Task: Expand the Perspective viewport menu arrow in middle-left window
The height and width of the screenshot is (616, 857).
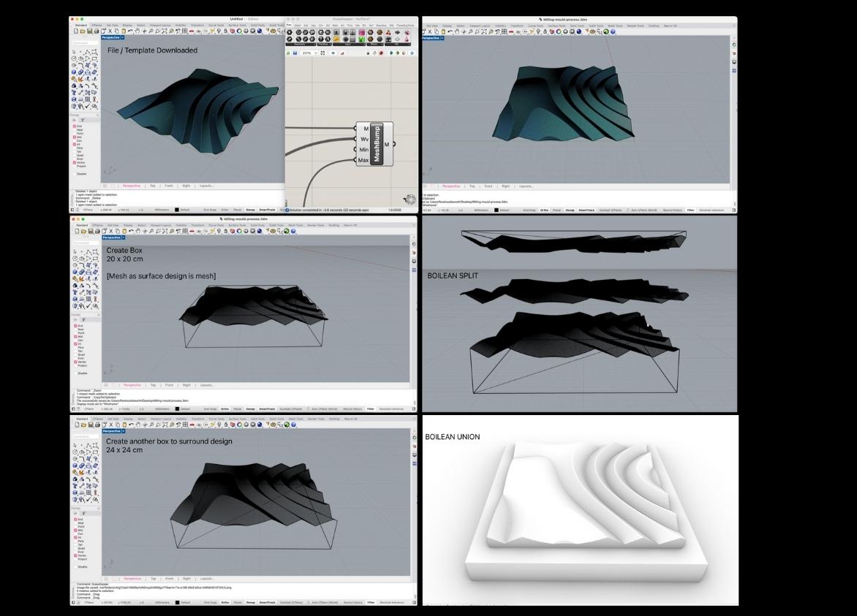Action: [x=123, y=237]
